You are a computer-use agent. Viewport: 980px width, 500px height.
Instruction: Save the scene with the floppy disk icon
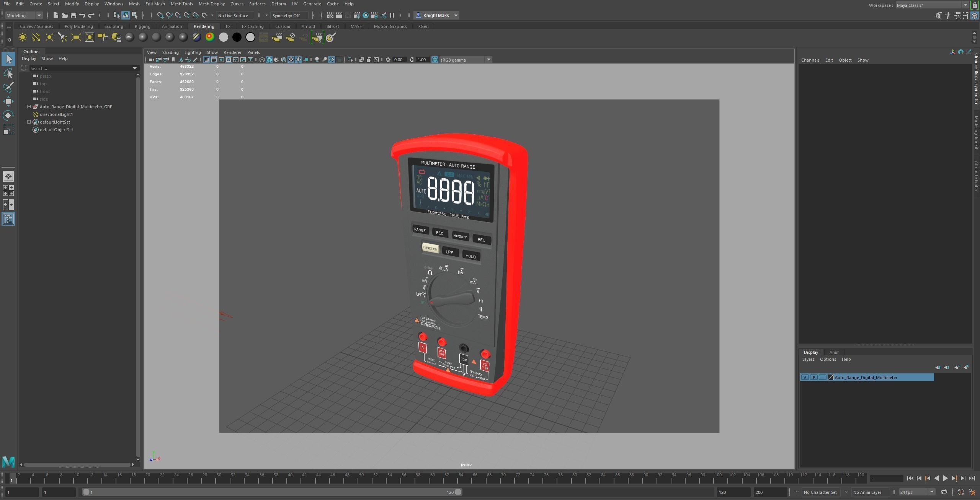point(73,16)
